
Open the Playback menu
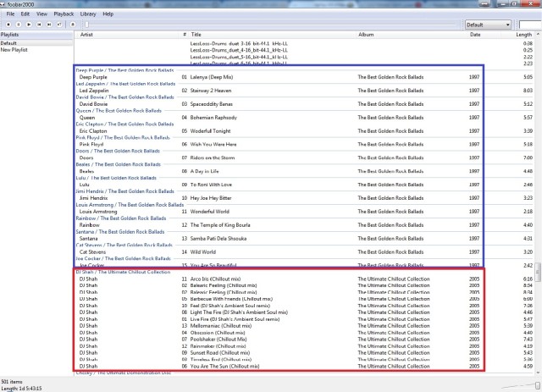click(64, 14)
